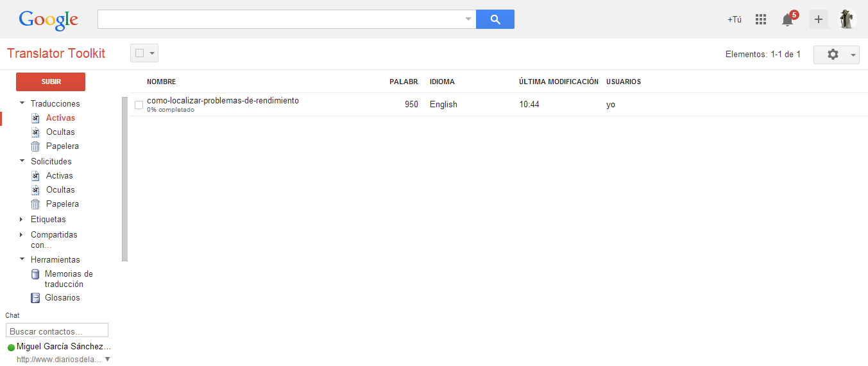868x366 pixels.
Task: Sort by NOMBRE column header
Action: [161, 82]
